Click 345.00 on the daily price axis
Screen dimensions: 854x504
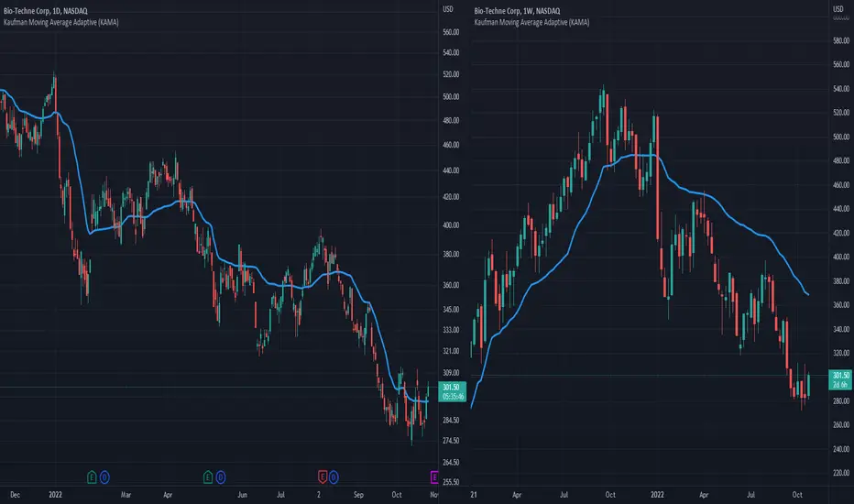(451, 310)
